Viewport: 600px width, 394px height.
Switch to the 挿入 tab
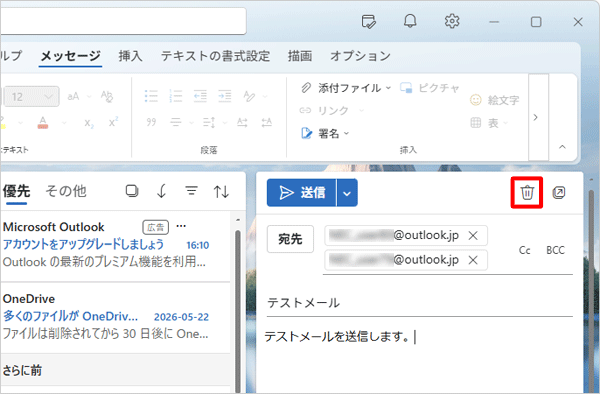[130, 56]
